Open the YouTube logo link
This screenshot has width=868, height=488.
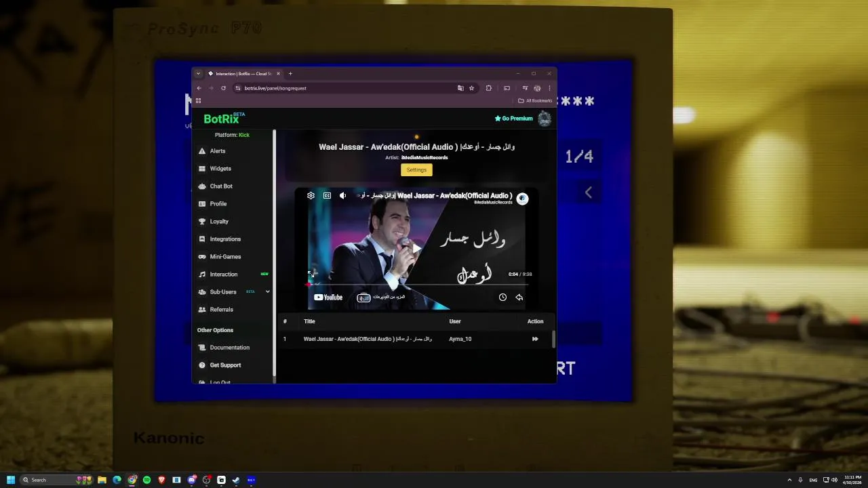pyautogui.click(x=328, y=297)
